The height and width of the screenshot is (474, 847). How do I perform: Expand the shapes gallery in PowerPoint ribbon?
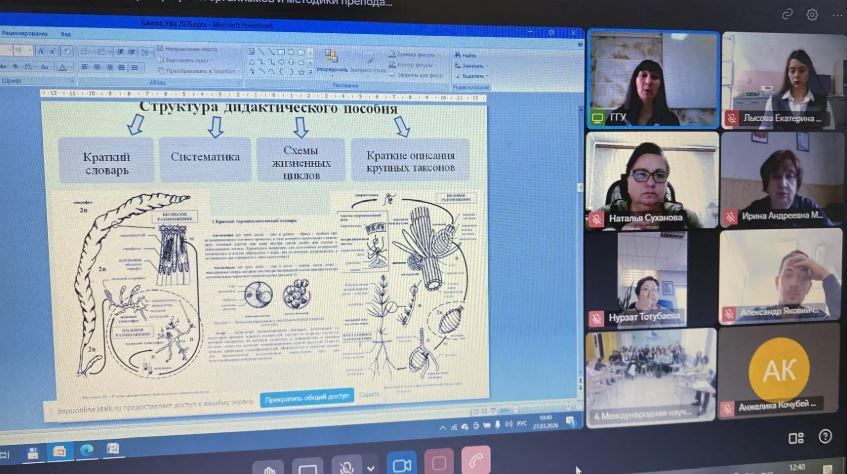[309, 71]
